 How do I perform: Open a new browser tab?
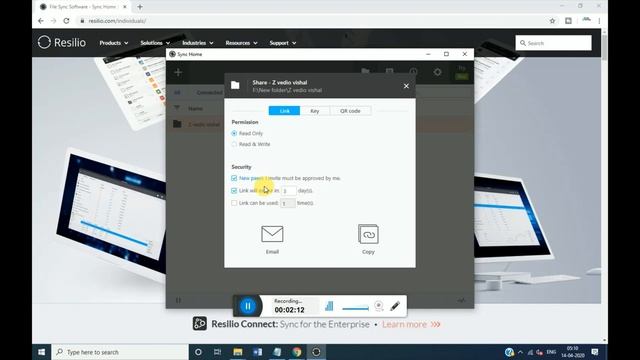[140, 7]
